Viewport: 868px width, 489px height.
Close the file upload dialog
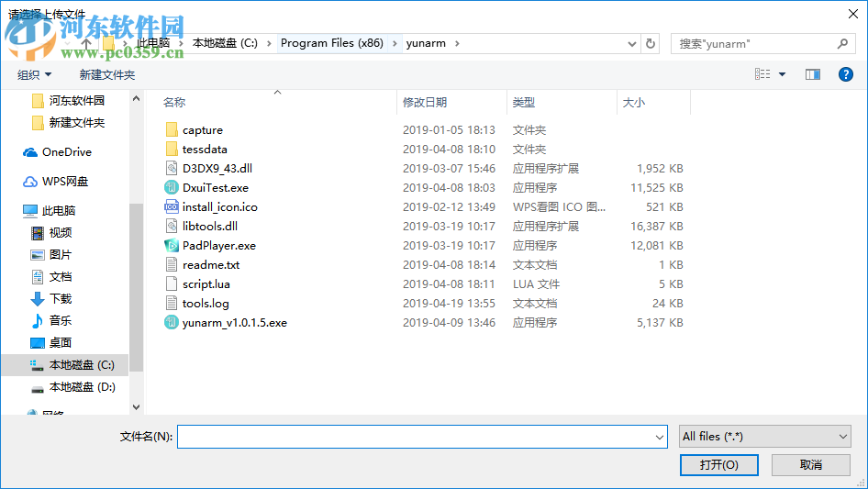(x=853, y=14)
